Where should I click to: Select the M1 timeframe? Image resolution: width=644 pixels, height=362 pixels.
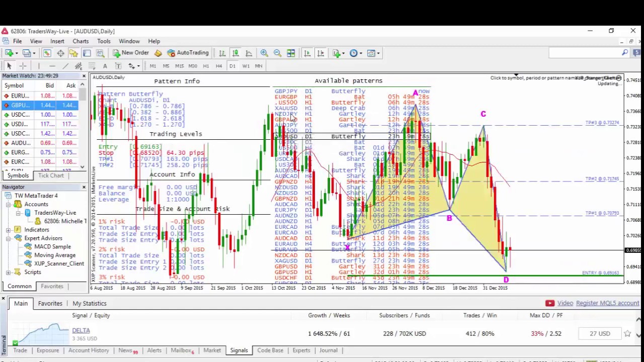[x=153, y=66]
